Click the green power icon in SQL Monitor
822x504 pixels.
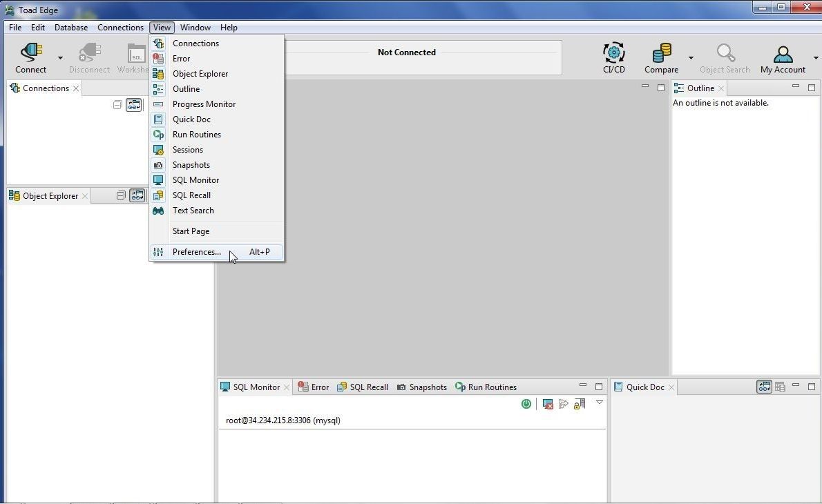(526, 404)
